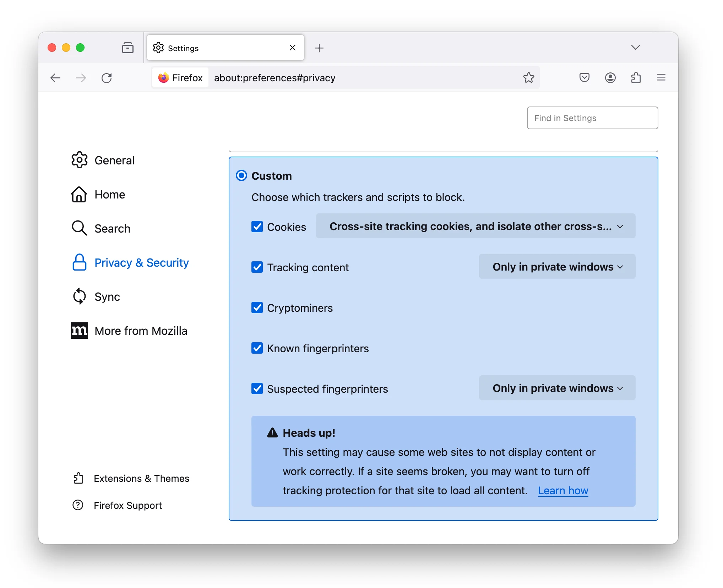Viewport: 723px width, 588px height.
Task: Click the Search magnifier icon in sidebar
Action: 79,228
